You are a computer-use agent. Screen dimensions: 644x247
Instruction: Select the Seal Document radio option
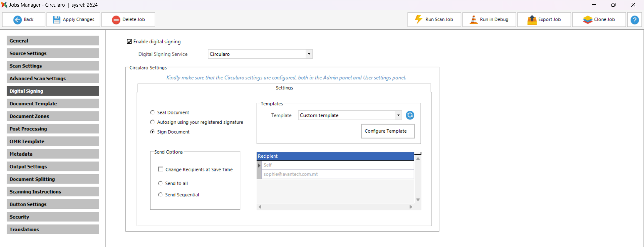coord(153,112)
